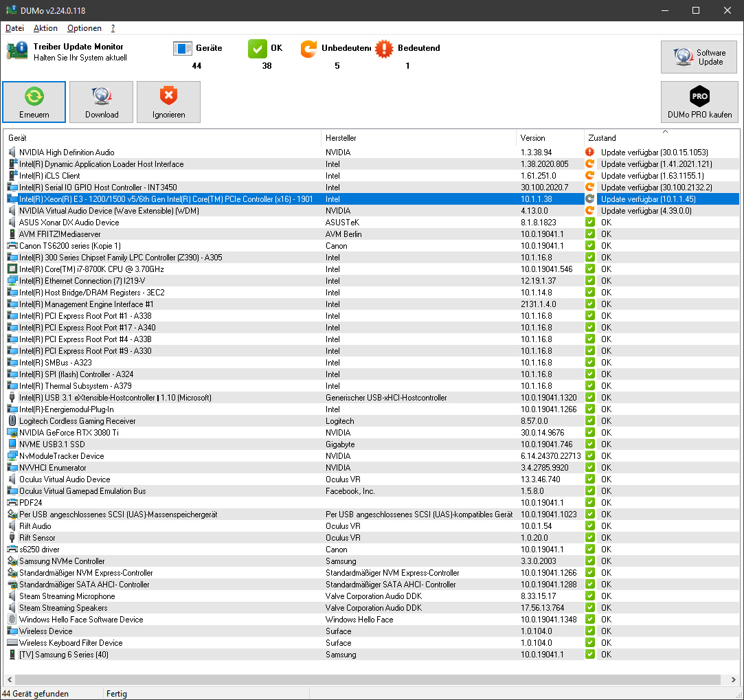Click the red Bedeutend filter icon
The width and height of the screenshot is (744, 700).
click(x=384, y=48)
